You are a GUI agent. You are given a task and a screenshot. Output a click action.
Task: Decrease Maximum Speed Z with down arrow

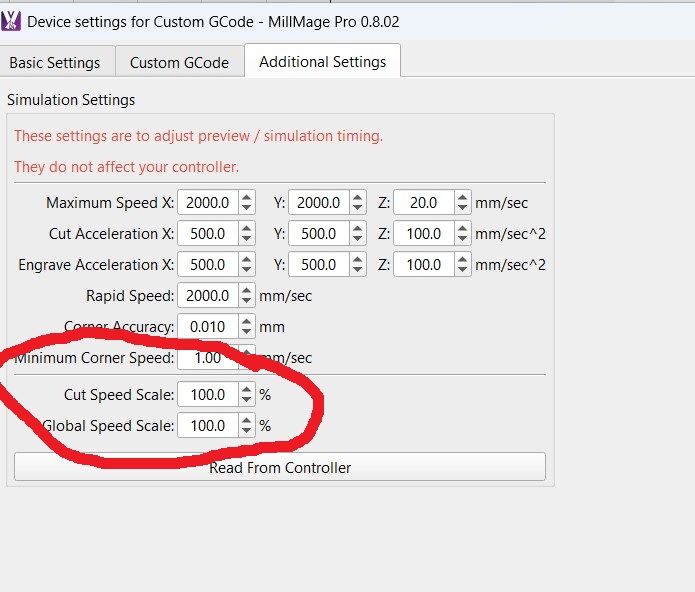pyautogui.click(x=462, y=208)
